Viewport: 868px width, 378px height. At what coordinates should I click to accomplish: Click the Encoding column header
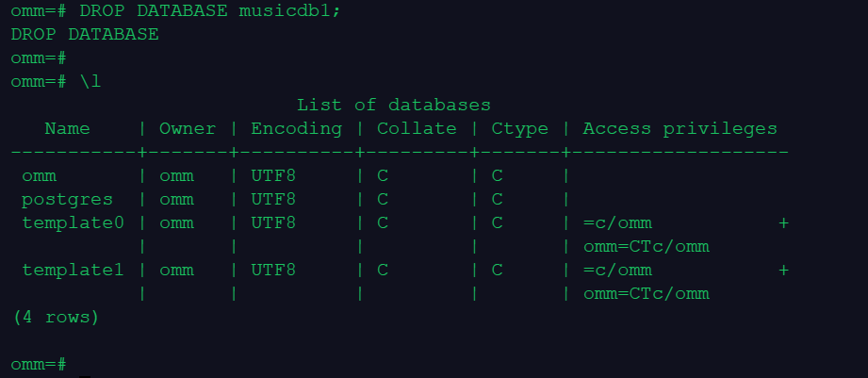(x=296, y=128)
